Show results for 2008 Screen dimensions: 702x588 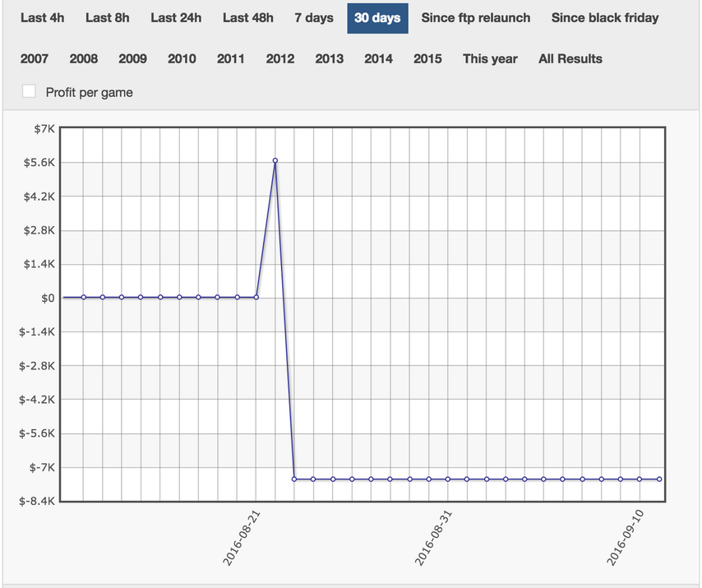point(83,58)
